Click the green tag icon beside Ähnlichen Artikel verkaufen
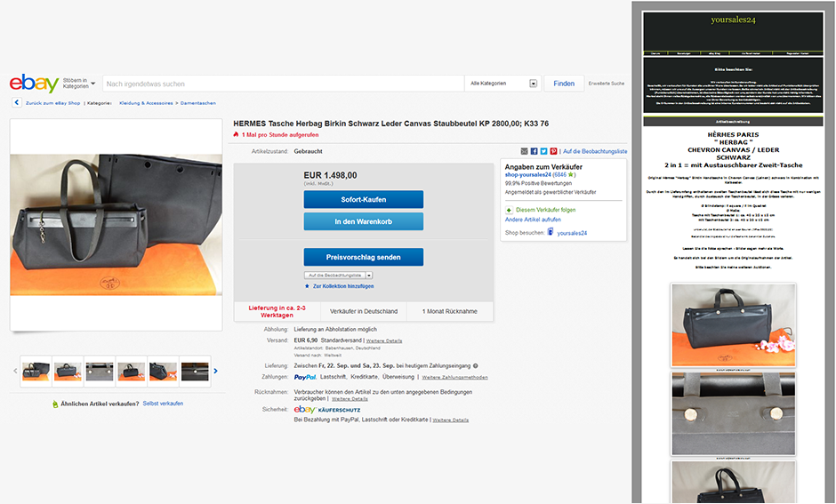This screenshot has width=836, height=504. [55, 404]
